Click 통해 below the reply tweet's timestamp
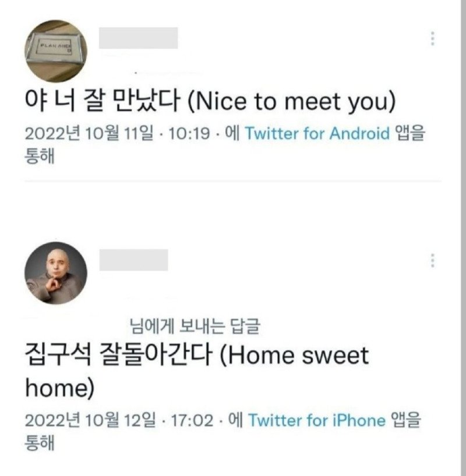The width and height of the screenshot is (466, 476). point(40,443)
